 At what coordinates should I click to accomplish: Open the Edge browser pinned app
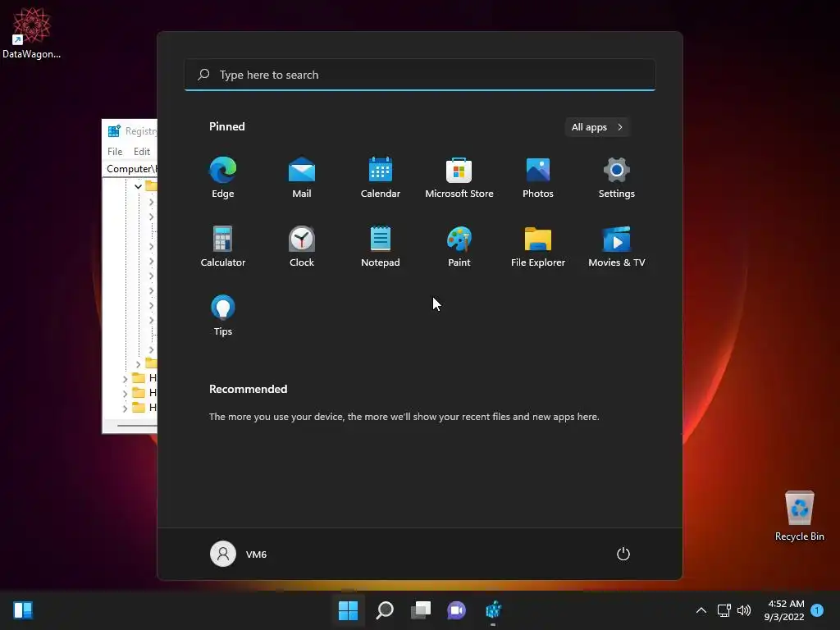coord(223,177)
